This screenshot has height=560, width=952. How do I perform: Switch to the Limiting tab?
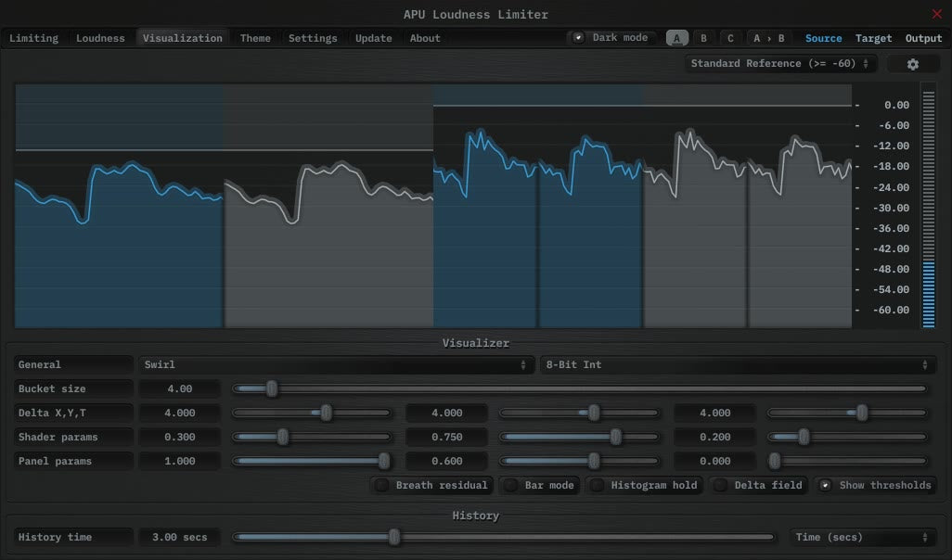pos(33,38)
